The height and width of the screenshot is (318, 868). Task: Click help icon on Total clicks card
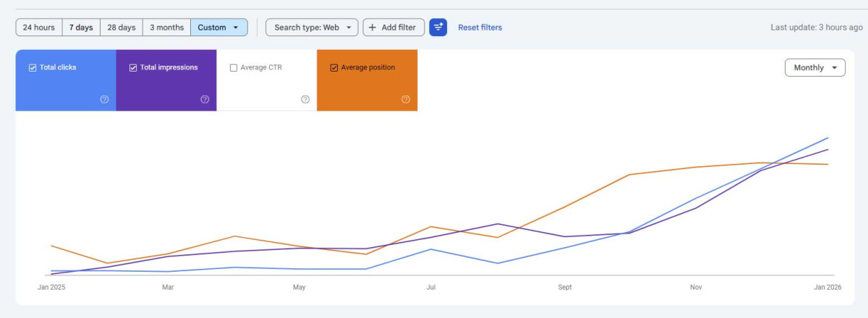(104, 100)
